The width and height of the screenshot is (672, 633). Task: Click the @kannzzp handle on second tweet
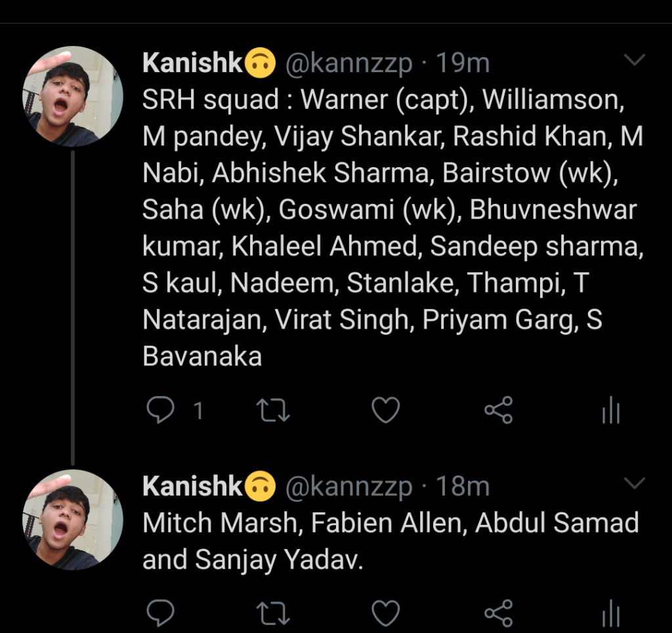(348, 487)
